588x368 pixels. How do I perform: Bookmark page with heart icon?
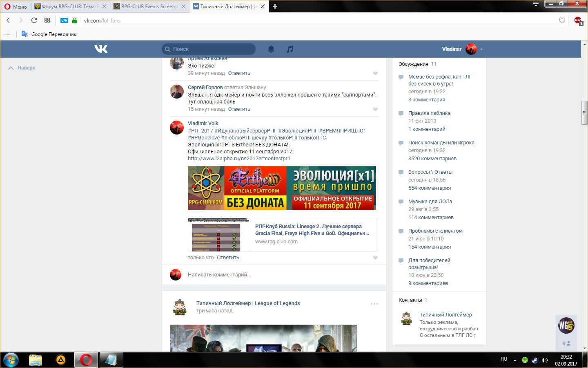pyautogui.click(x=562, y=20)
